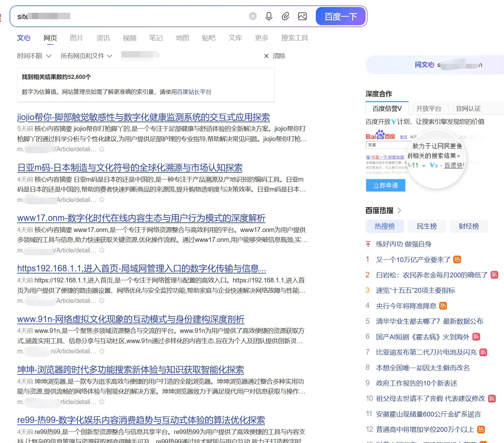504x443 pixels.
Task: Open the 百度站长平台 link
Action: coord(194,92)
